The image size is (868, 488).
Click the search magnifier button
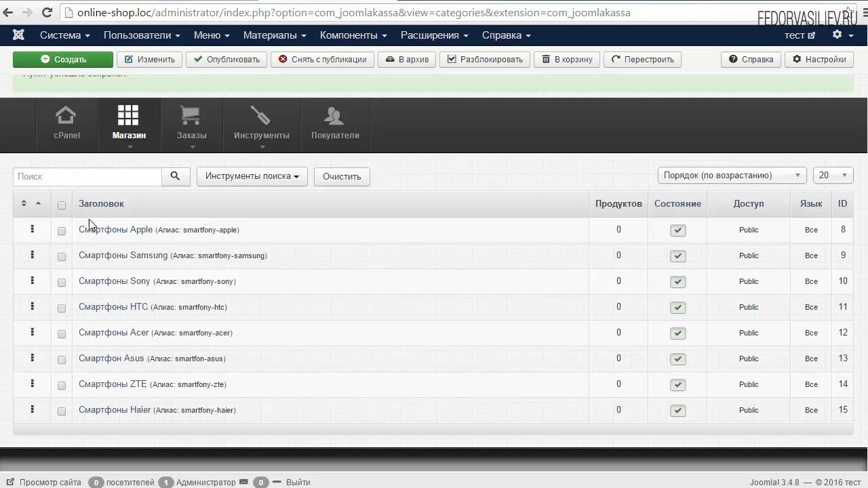(x=175, y=176)
